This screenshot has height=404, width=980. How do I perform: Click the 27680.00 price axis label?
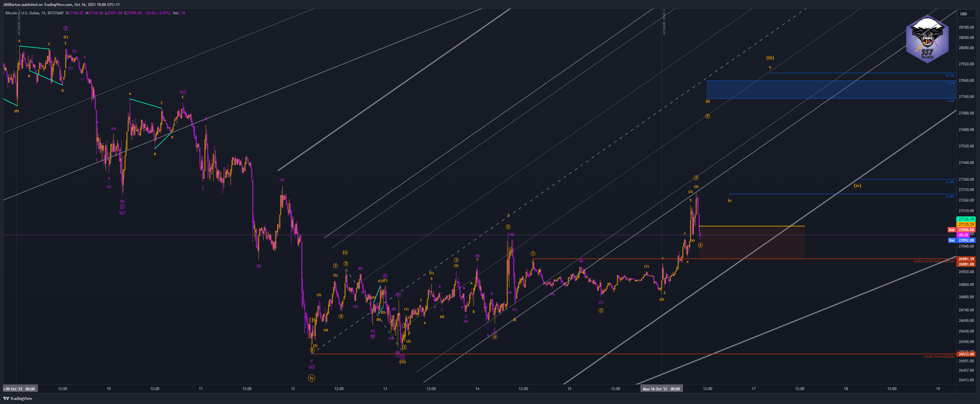[x=966, y=113]
